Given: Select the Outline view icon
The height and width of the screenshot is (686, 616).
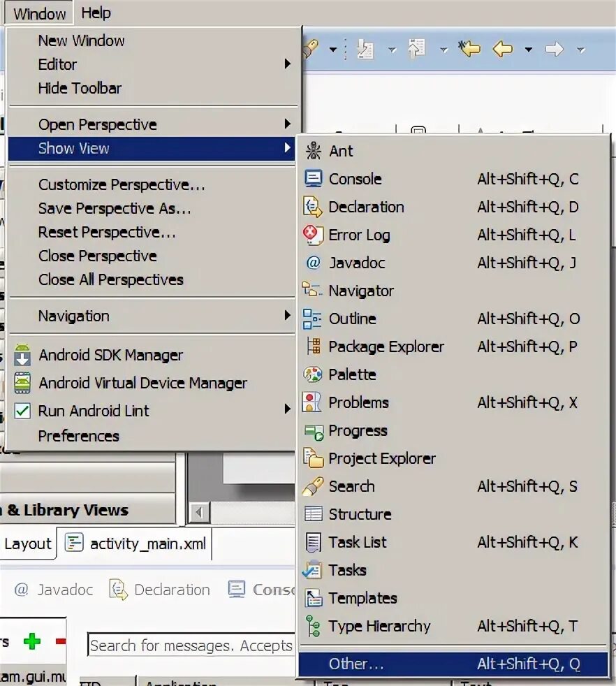Looking at the screenshot, I should coord(312,319).
